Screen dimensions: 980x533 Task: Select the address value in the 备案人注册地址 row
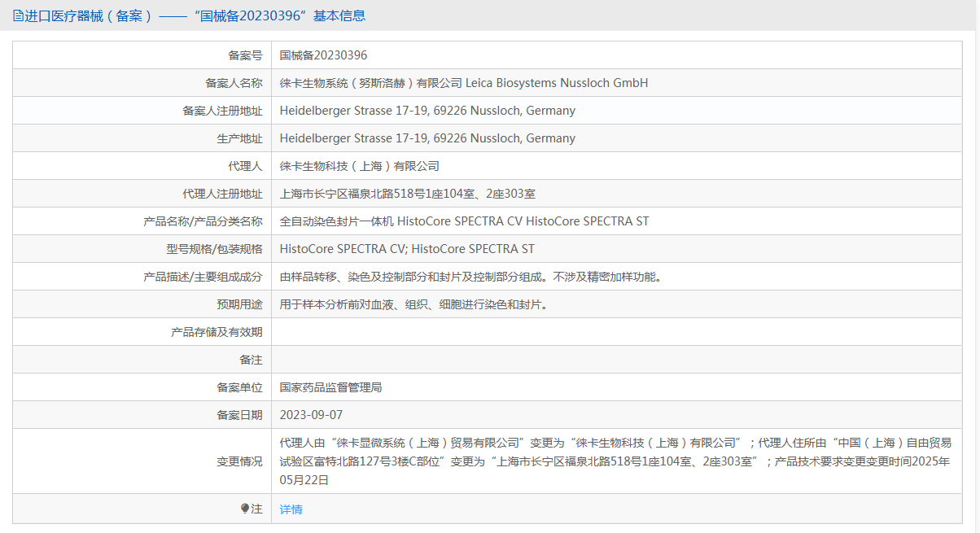(427, 111)
